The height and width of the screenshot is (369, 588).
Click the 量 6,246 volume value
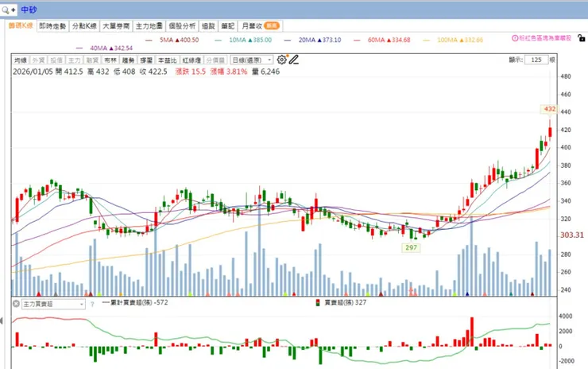[265, 72]
